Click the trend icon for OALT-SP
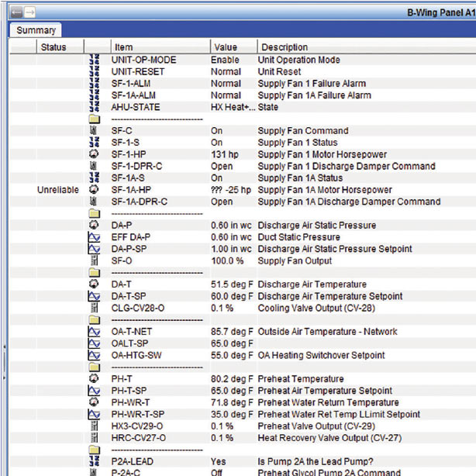Image resolution: width=476 pixels, height=476 pixels. [94, 343]
